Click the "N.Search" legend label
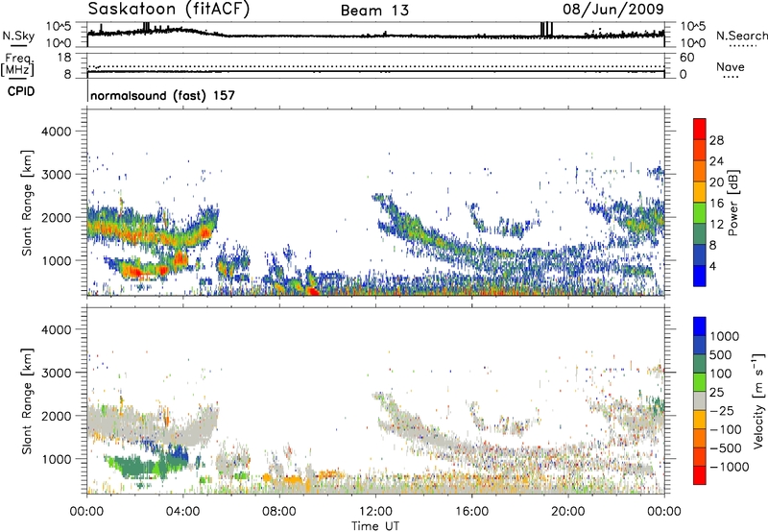Viewport: 768px width, 532px height. [x=741, y=36]
